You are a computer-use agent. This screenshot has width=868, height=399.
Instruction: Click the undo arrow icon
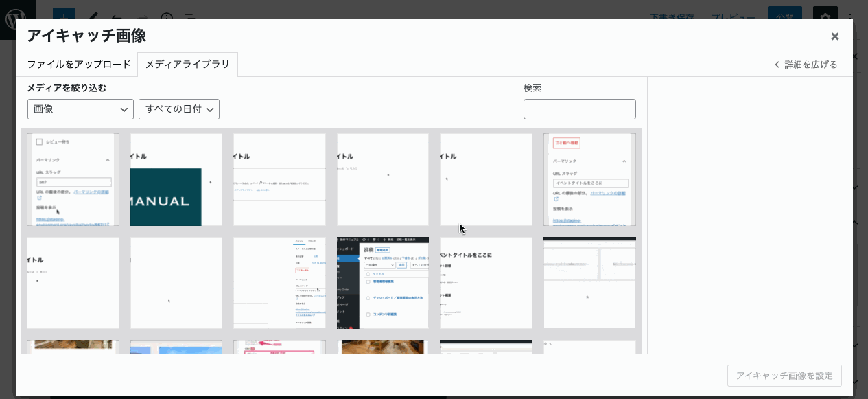[117, 15]
